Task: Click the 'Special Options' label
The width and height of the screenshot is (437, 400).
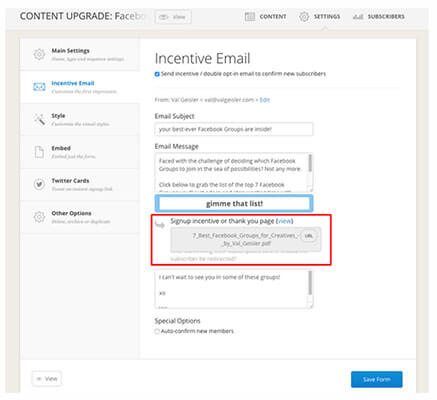Action: pos(177,321)
